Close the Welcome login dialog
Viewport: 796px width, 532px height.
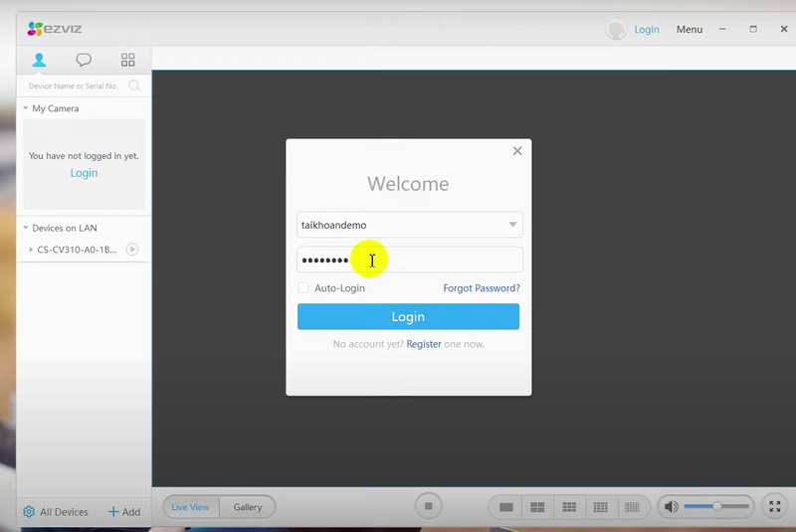[517, 150]
